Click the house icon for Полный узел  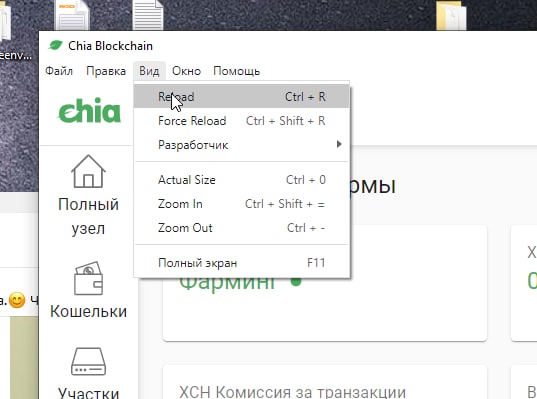(88, 171)
